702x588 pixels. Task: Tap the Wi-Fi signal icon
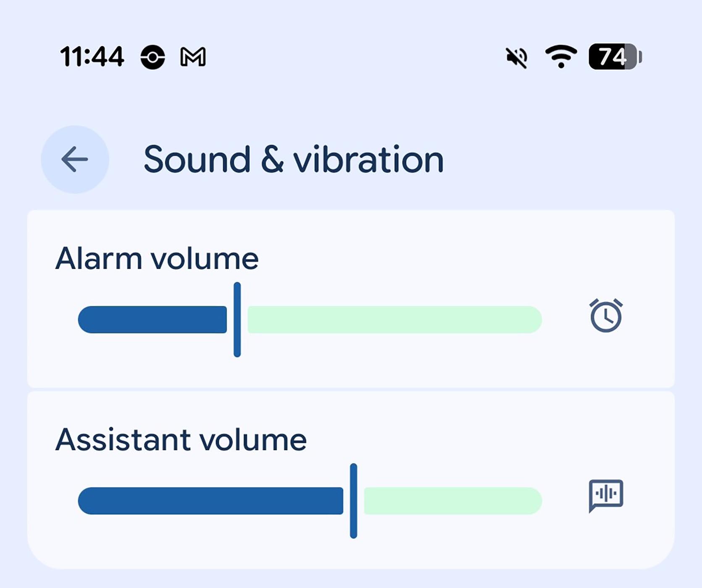[x=561, y=57]
